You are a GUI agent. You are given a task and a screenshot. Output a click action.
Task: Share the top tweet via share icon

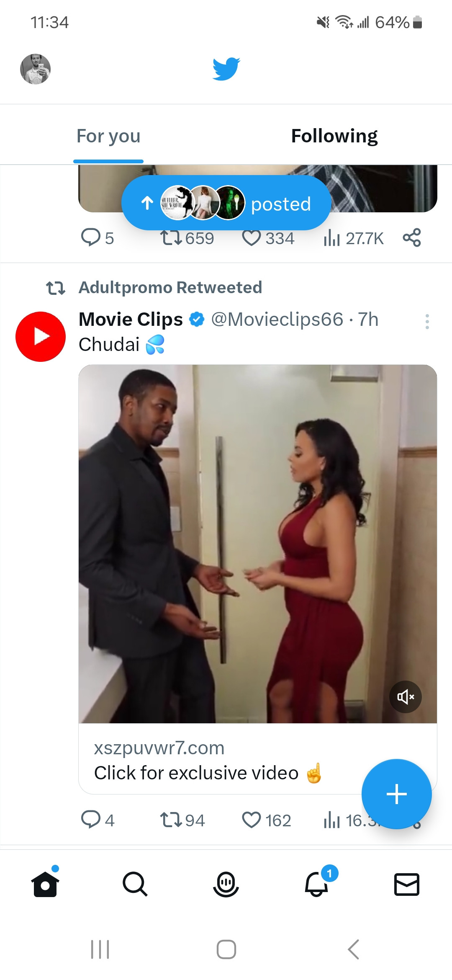pos(412,237)
